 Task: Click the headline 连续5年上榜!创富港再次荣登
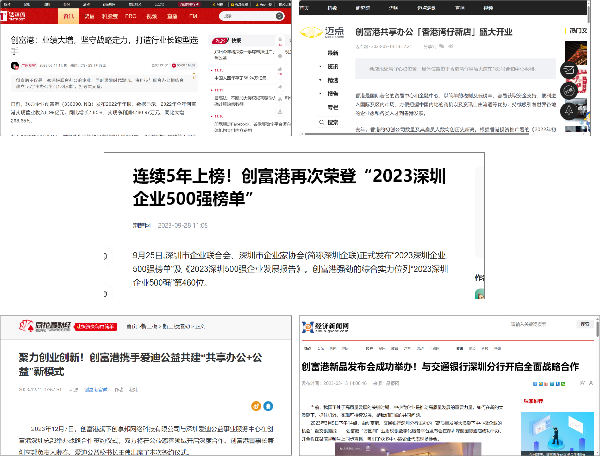click(x=289, y=187)
